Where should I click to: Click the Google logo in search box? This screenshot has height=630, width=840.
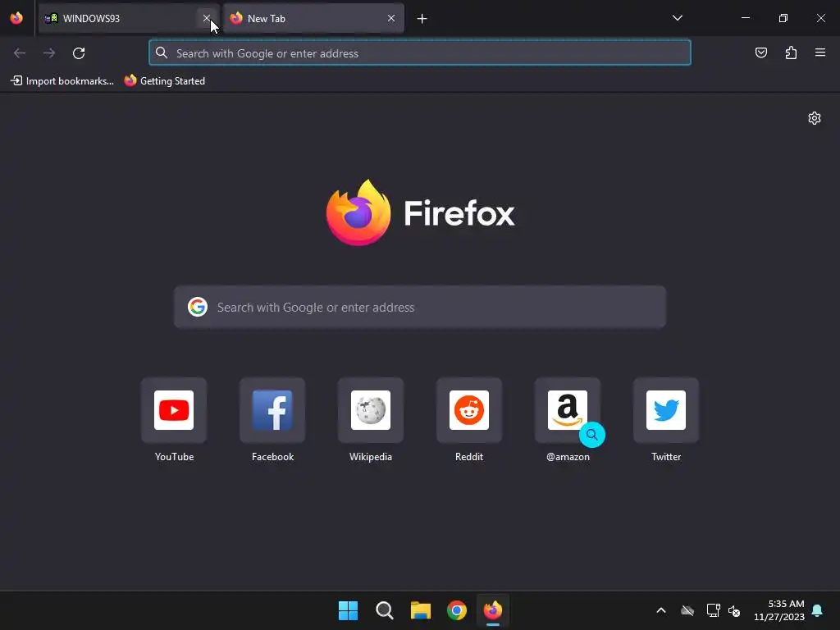click(x=198, y=307)
